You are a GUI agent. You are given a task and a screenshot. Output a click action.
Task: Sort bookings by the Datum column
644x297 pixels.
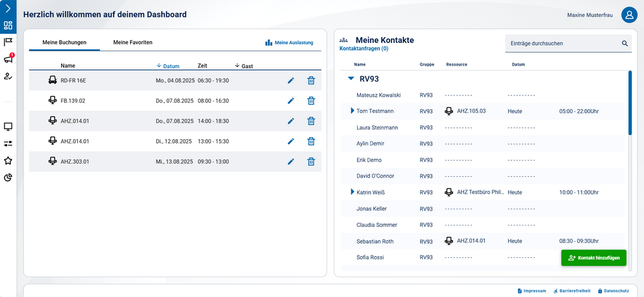168,66
